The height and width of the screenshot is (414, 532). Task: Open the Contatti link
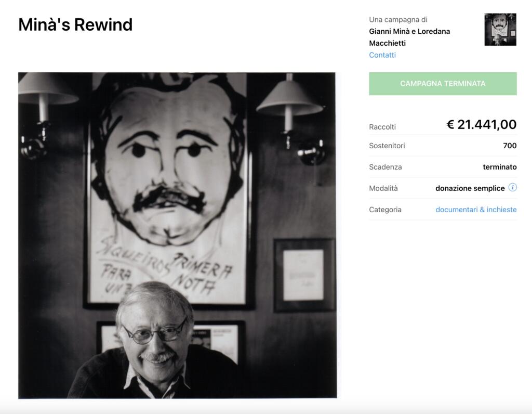(x=382, y=55)
